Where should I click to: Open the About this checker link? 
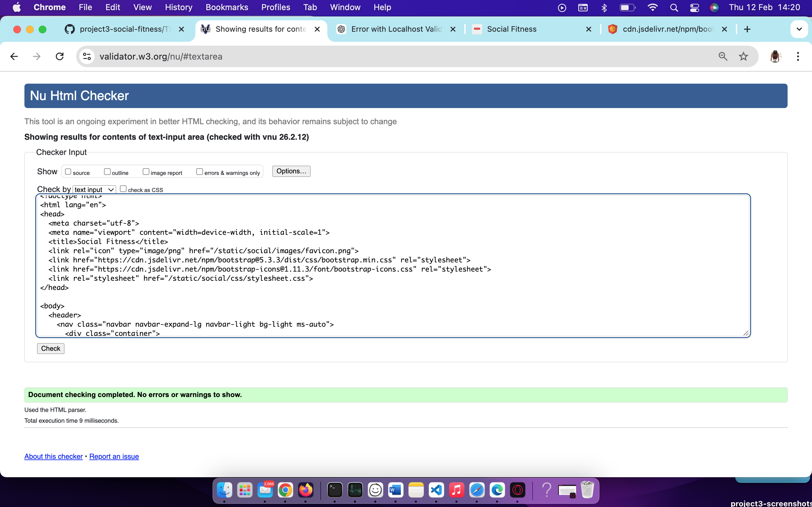[53, 456]
